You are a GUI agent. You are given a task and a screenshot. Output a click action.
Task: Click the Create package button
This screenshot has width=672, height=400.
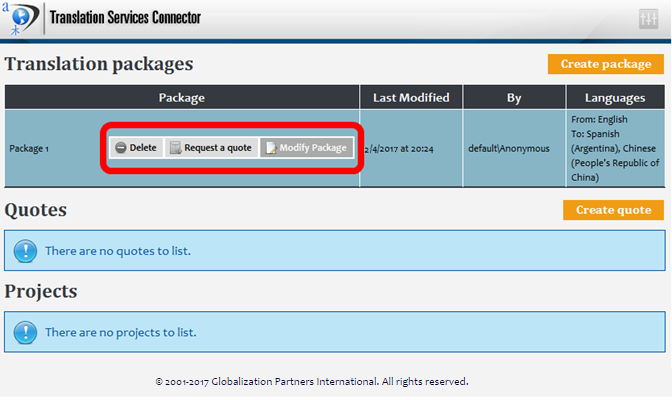click(606, 64)
